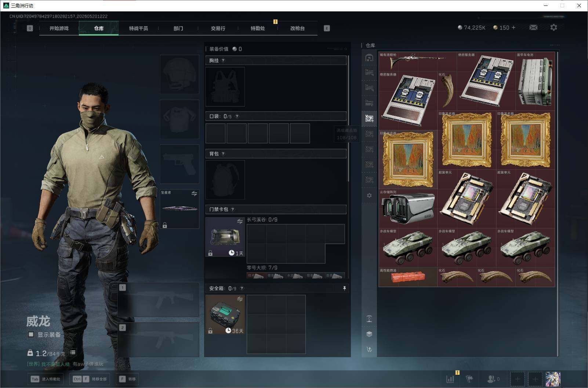Click the plus next to 150 currency
Screen dimensions: 588x388
coord(513,28)
